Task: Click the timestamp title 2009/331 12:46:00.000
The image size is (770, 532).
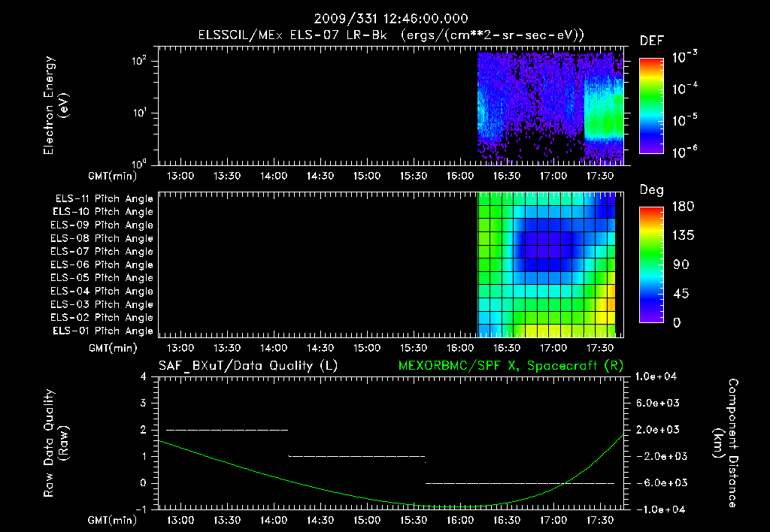Action: 391,19
